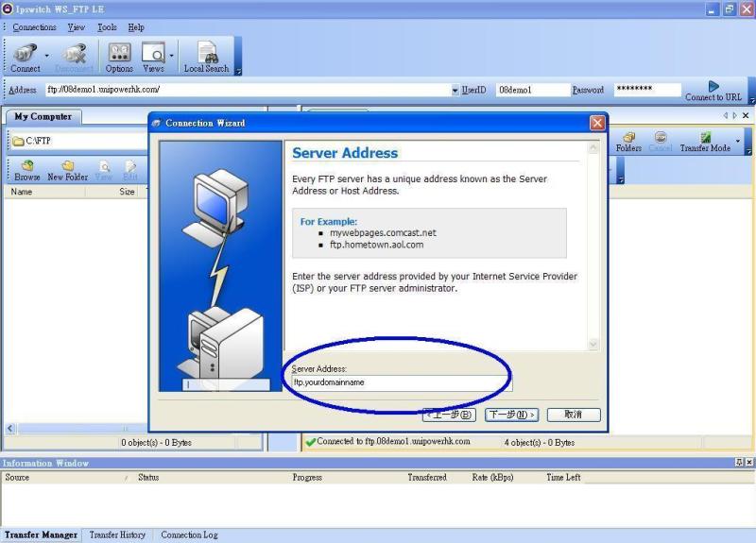The image size is (756, 543).
Task: Restore down the WS_FTP main window
Action: pyautogui.click(x=730, y=9)
